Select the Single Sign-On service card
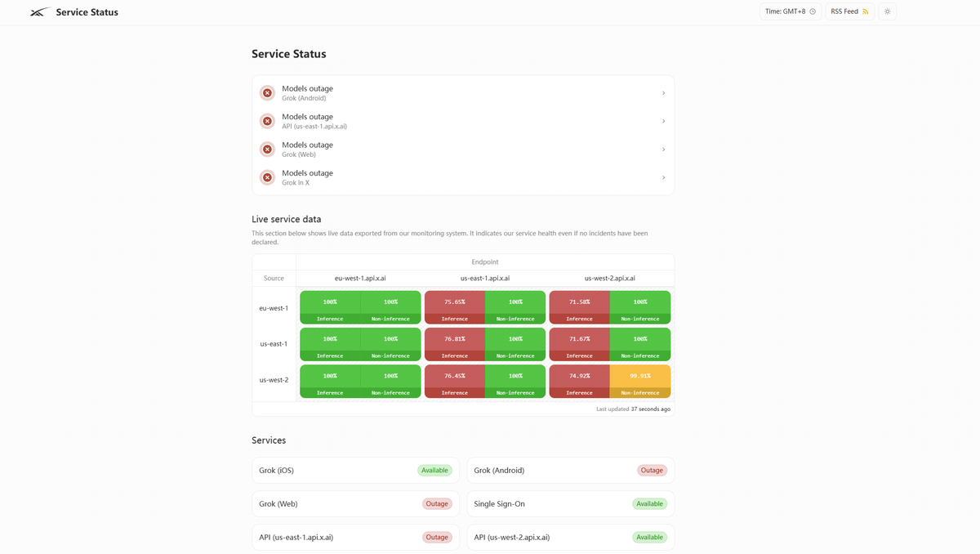The image size is (980, 554). pos(571,504)
